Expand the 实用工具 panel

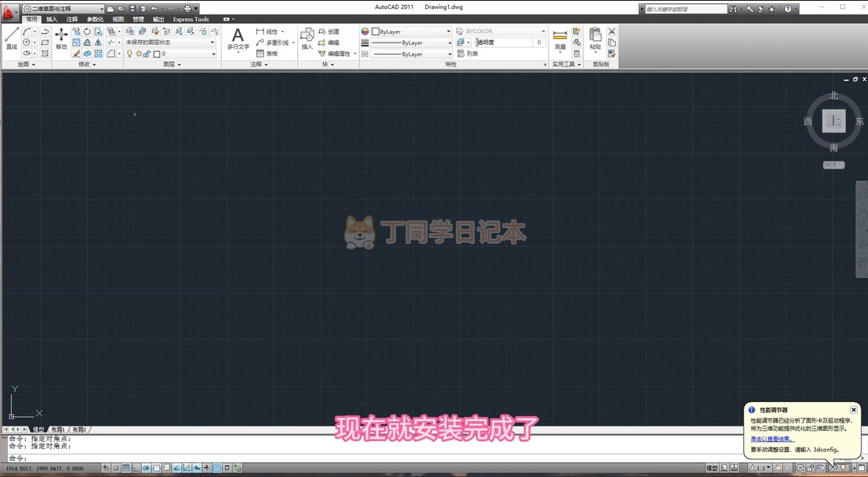(x=567, y=65)
